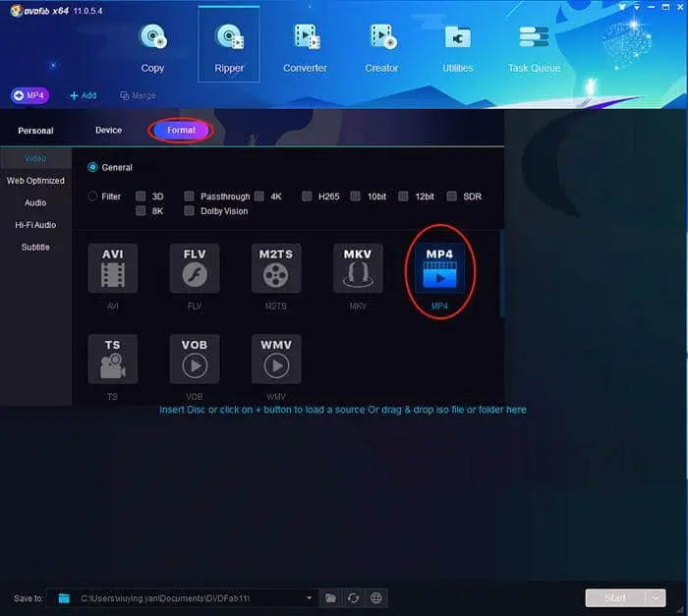Enable the SDR checkbox
Image resolution: width=688 pixels, height=616 pixels.
pos(452,196)
